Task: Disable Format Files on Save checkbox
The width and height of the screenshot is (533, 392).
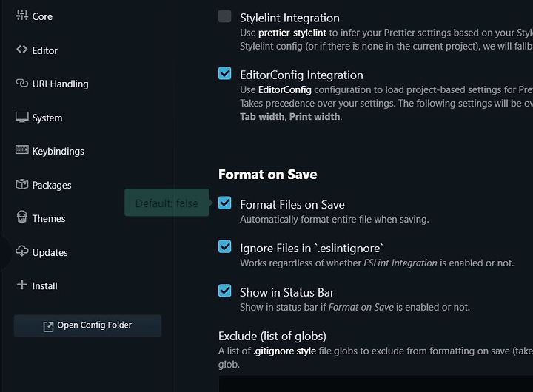Action: click(x=225, y=203)
